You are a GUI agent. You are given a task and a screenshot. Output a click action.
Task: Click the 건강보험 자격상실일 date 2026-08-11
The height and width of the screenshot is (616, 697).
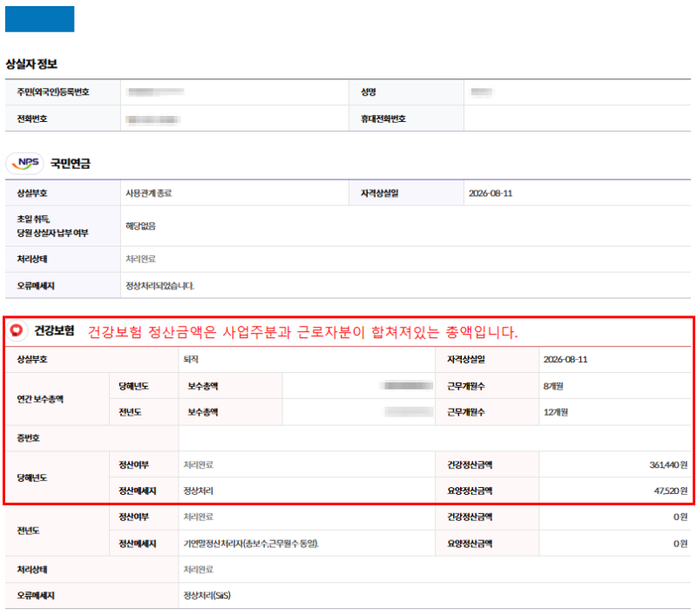coord(565,359)
